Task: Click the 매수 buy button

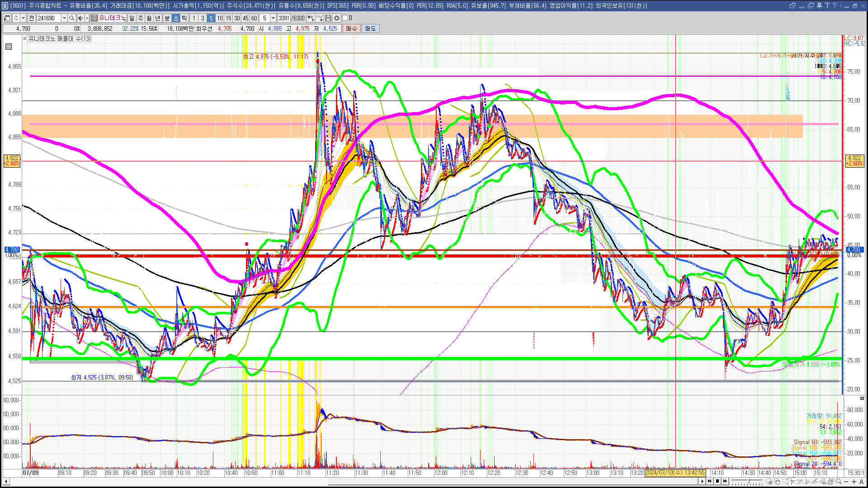Action: coord(352,28)
